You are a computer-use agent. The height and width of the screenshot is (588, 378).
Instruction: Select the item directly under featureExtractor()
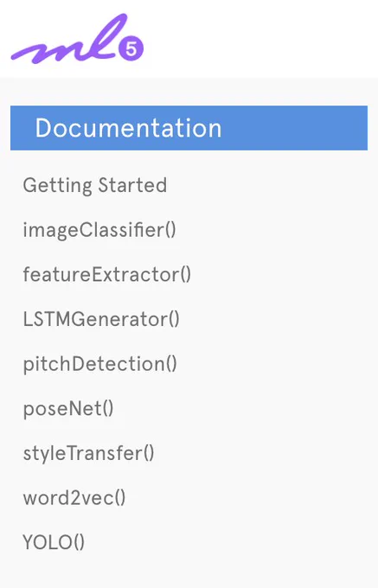click(x=101, y=319)
